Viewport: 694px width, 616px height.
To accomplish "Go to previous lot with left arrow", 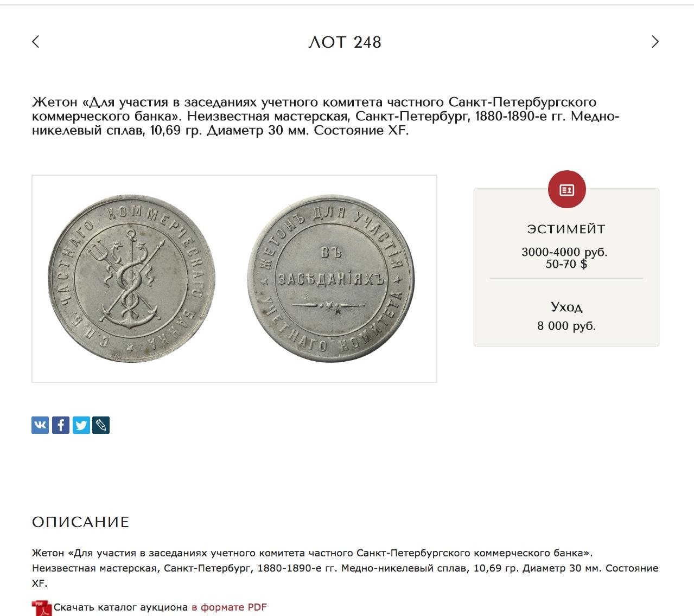I will [36, 42].
